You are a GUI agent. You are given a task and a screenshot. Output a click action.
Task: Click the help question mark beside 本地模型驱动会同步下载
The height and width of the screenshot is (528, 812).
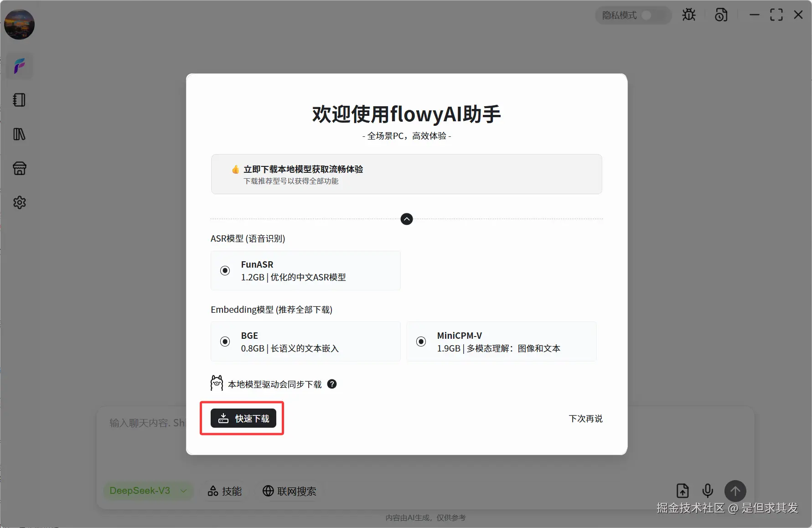click(332, 384)
